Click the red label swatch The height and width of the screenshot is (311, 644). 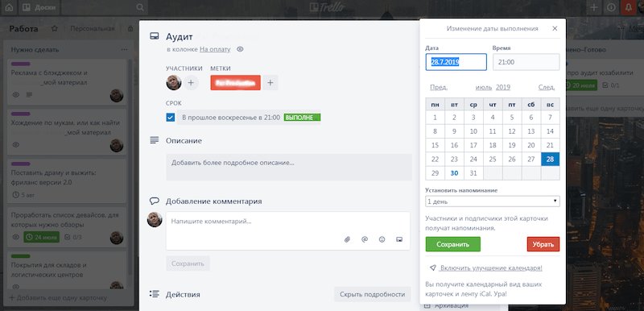235,82
